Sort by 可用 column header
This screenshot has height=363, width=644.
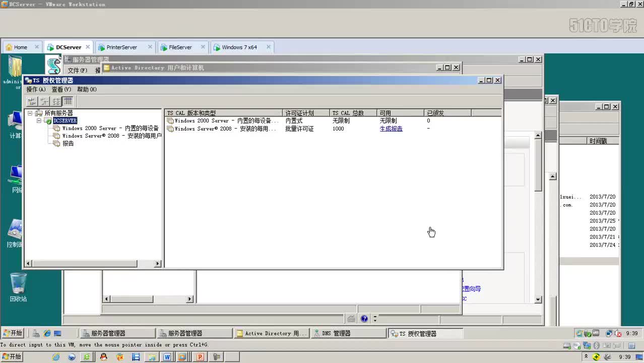coord(401,113)
